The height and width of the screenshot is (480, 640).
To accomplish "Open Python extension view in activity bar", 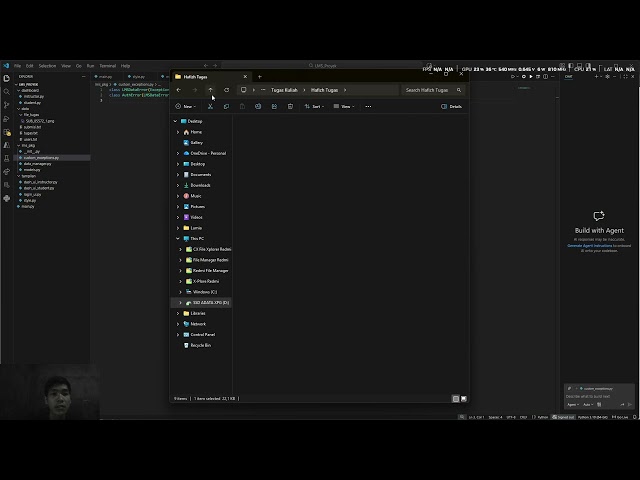I will 7,198.
